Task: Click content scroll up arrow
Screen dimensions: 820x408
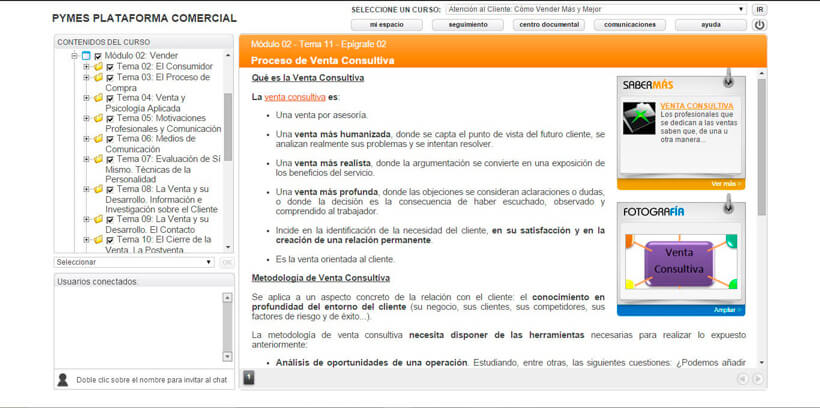Action: click(x=761, y=73)
